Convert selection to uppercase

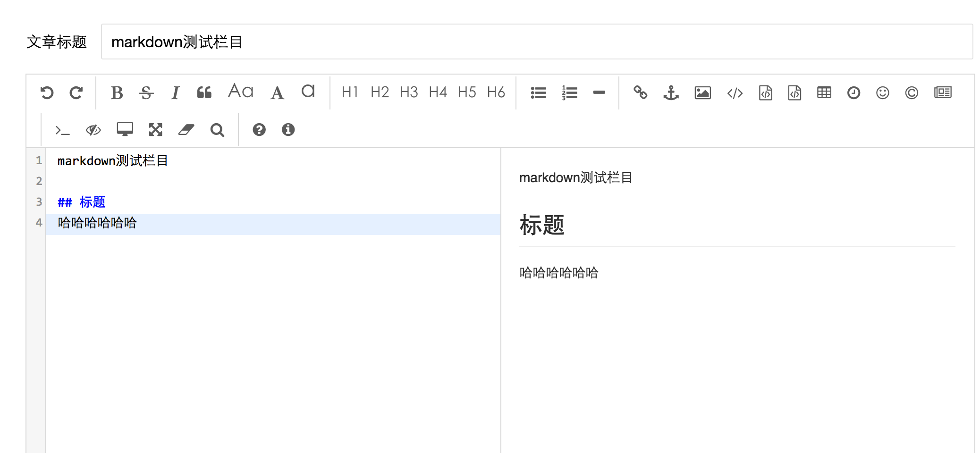(x=277, y=92)
